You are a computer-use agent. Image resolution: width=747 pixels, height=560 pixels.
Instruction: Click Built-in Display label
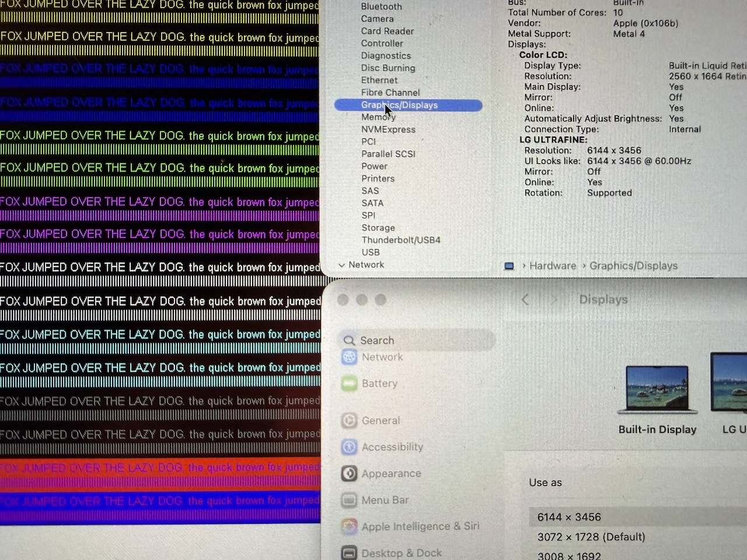(658, 429)
